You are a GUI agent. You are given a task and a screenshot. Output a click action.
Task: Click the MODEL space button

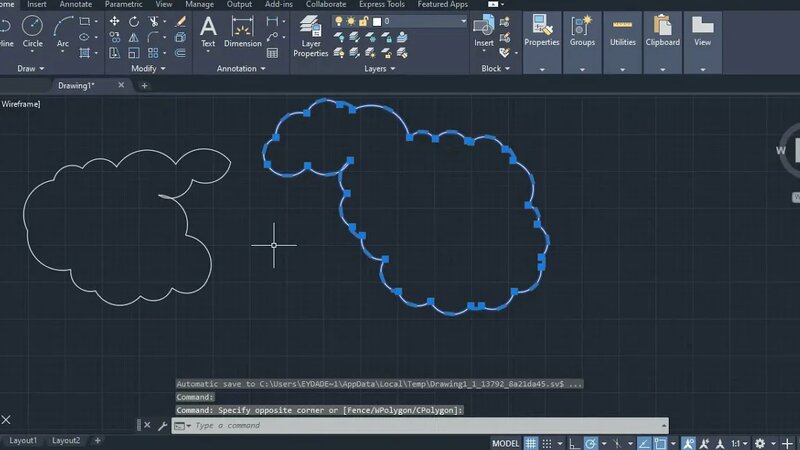coord(505,443)
